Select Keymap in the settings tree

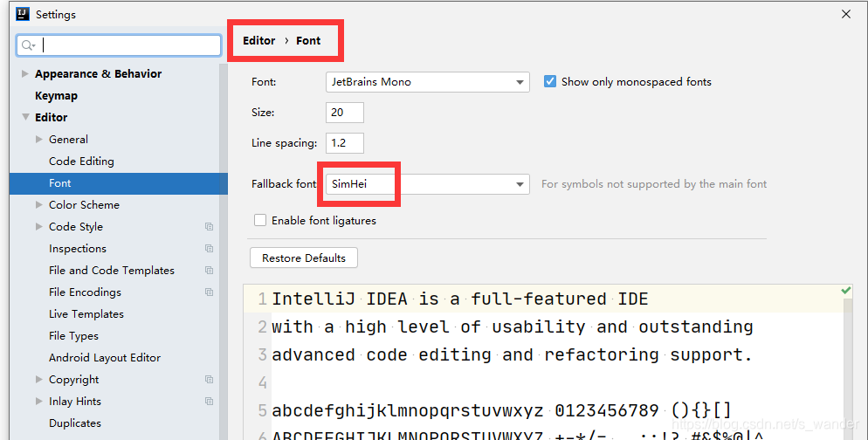pos(56,96)
